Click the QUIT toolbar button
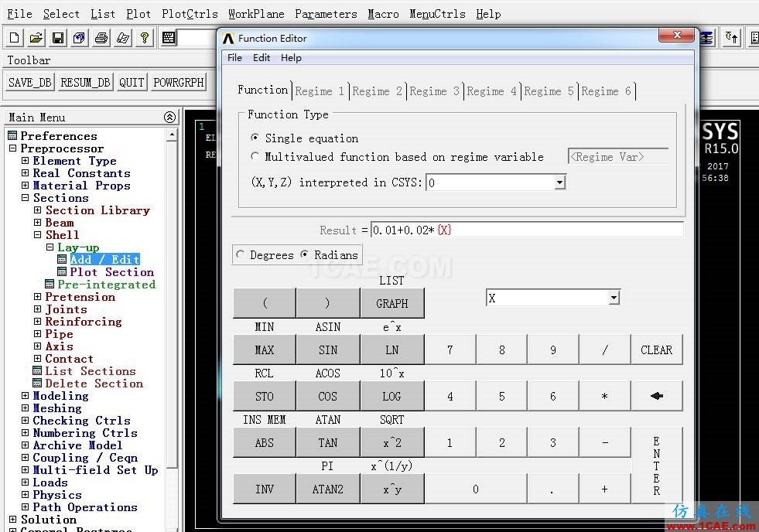 click(132, 83)
